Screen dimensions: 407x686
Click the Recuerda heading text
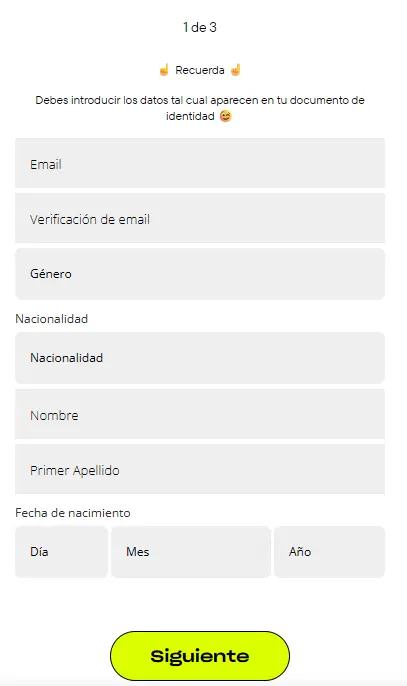point(200,70)
